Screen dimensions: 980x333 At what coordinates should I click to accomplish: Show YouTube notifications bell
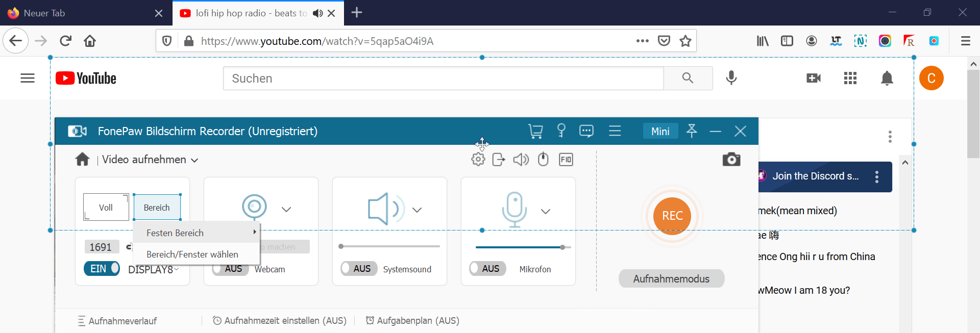point(887,78)
